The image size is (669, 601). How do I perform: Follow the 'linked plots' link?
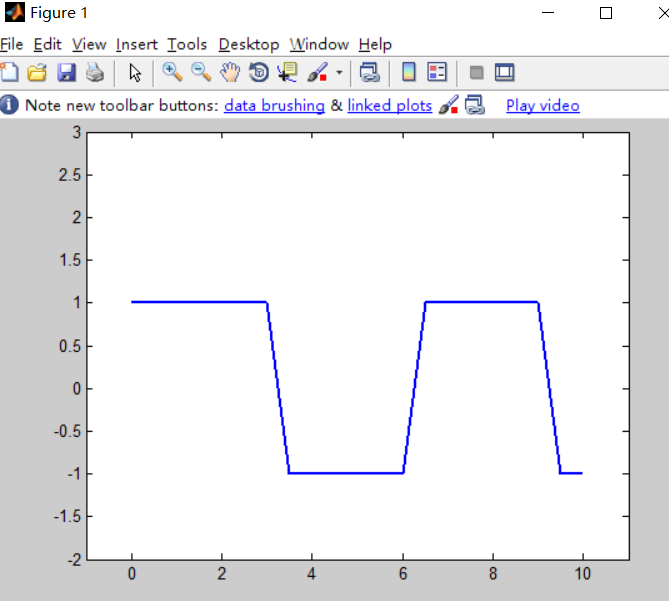390,105
